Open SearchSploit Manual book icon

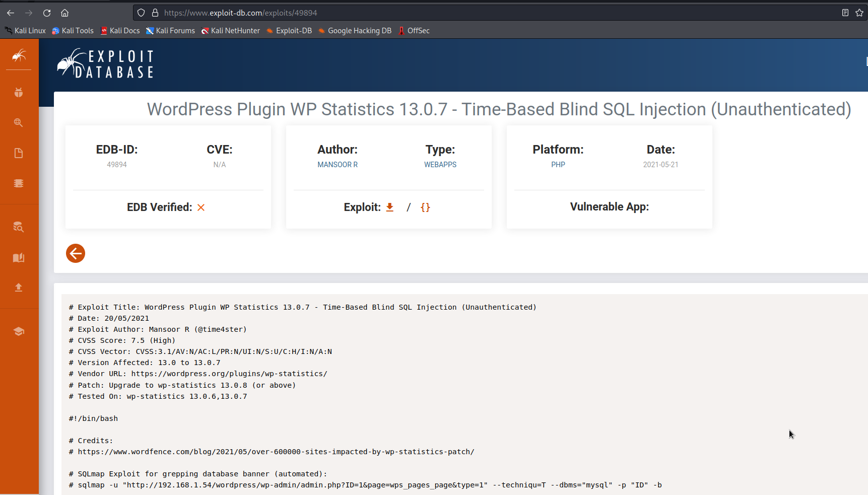19,258
